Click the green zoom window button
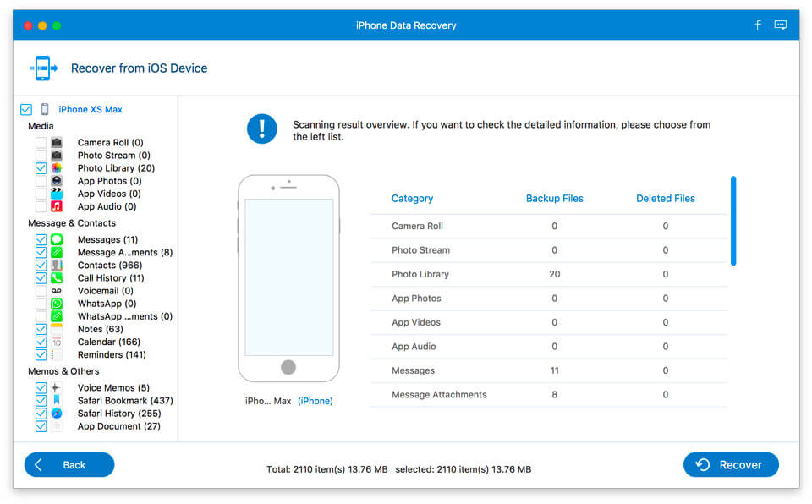812x504 pixels. (x=57, y=25)
